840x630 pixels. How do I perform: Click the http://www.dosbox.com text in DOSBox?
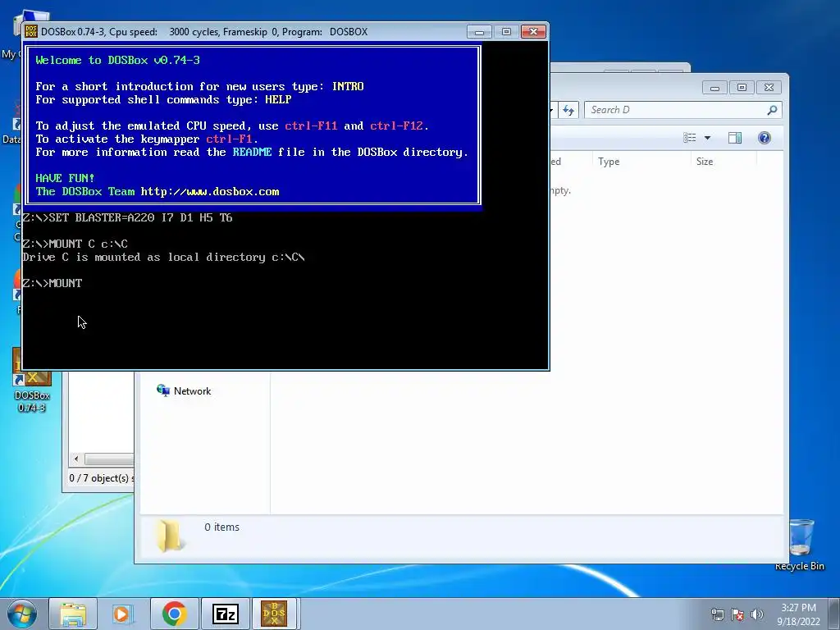click(210, 192)
